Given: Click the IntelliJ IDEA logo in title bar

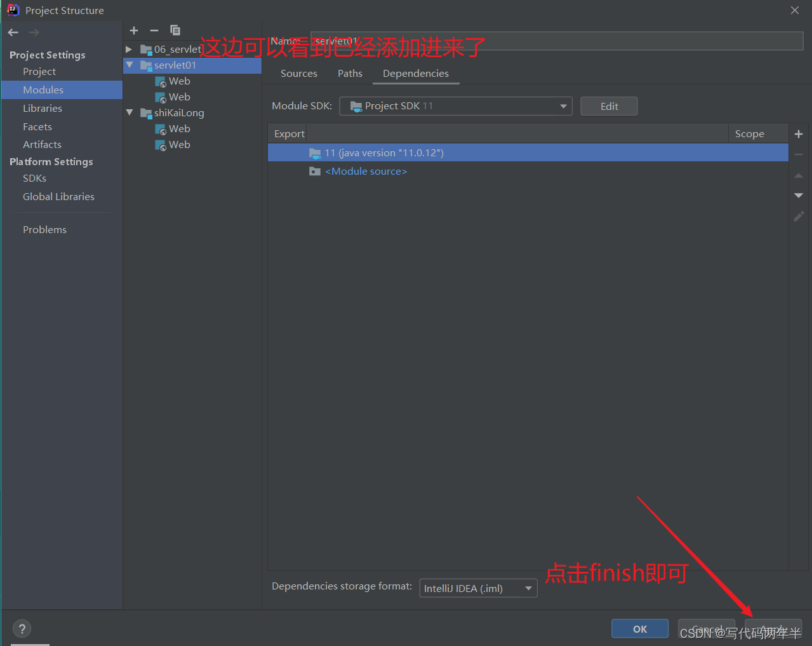Looking at the screenshot, I should 13,10.
